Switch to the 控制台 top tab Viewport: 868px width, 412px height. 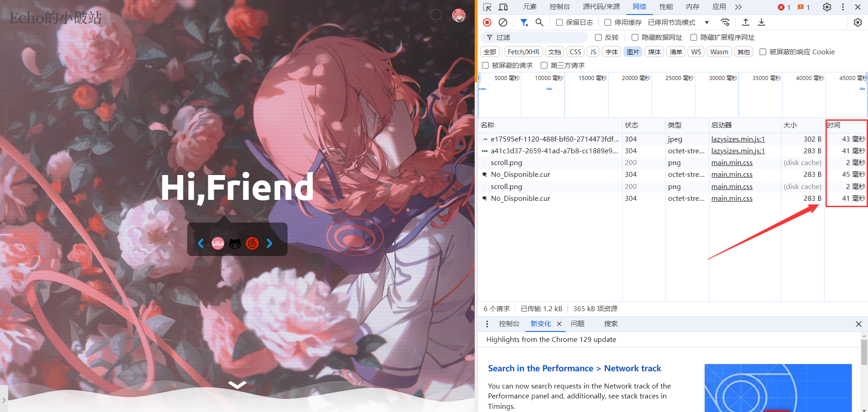560,7
